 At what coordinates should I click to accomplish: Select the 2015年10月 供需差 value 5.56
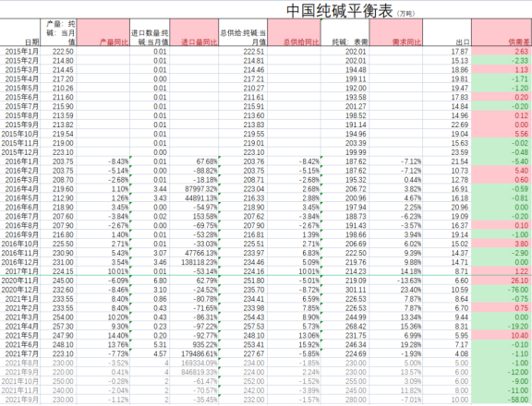pyautogui.click(x=502, y=134)
